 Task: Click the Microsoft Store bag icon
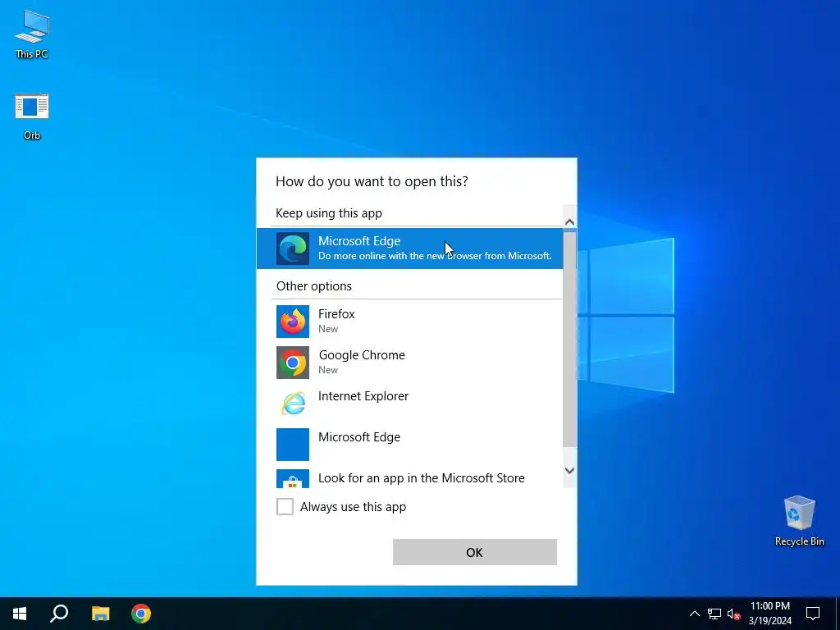pos(293,479)
